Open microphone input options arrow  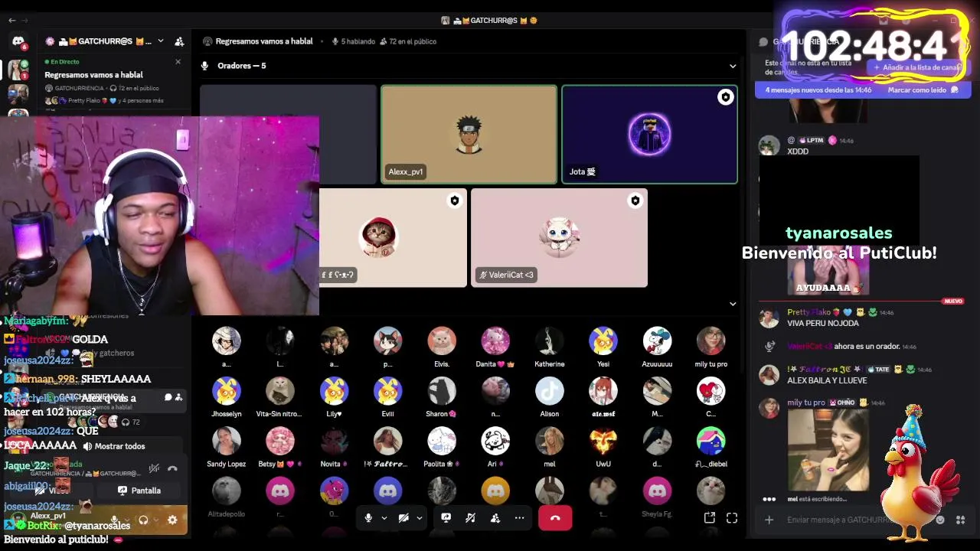coord(384,518)
